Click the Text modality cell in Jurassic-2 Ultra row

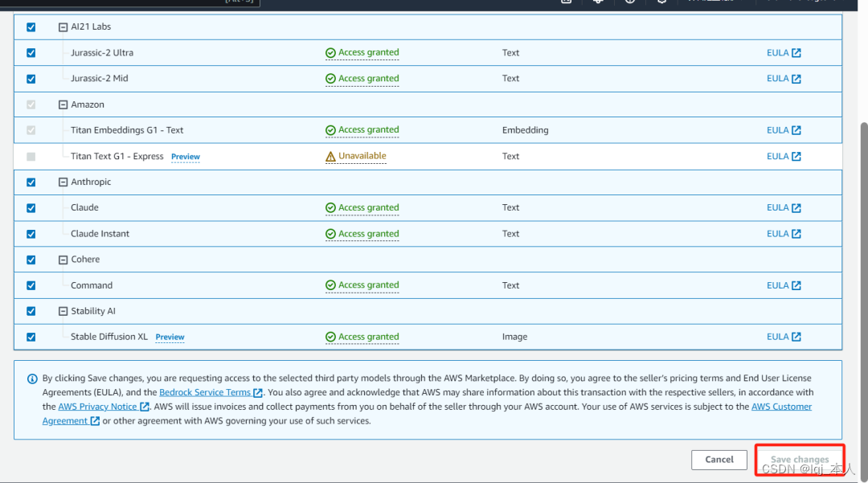[510, 52]
